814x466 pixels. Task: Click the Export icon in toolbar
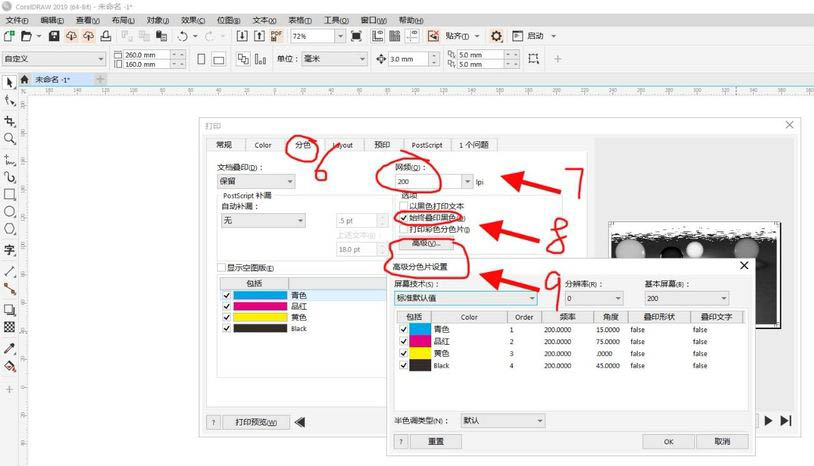coord(259,36)
